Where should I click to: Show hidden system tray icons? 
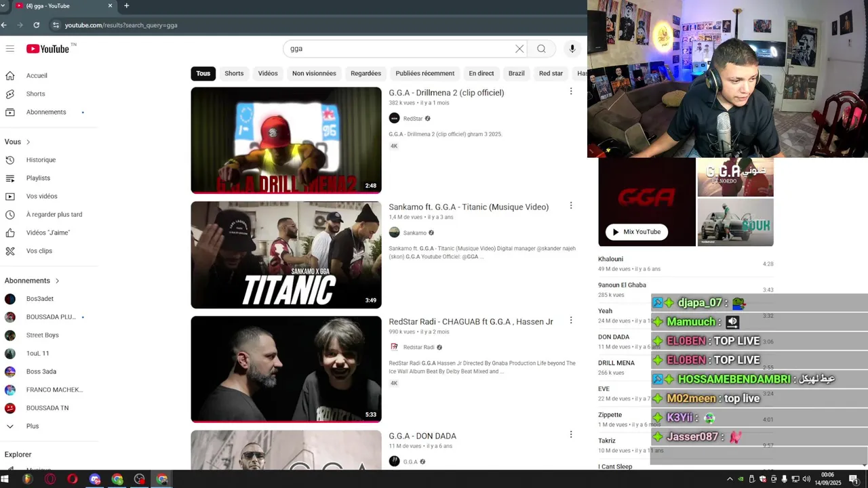pos(730,479)
